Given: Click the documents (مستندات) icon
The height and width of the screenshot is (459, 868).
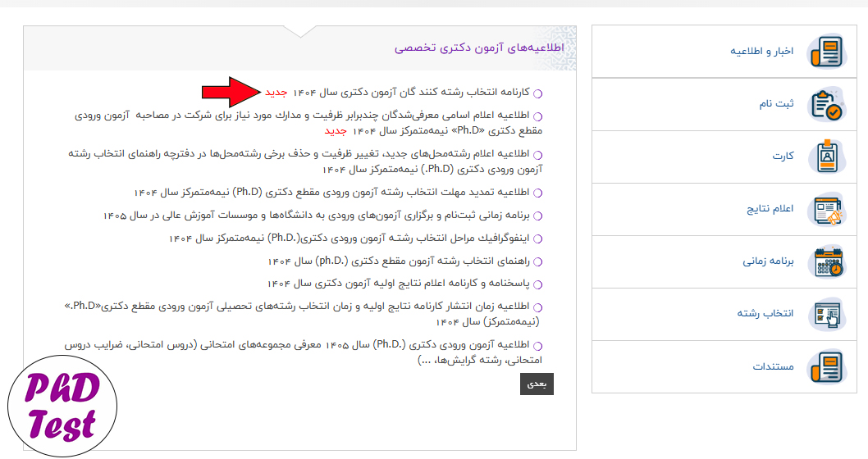Looking at the screenshot, I should [826, 366].
